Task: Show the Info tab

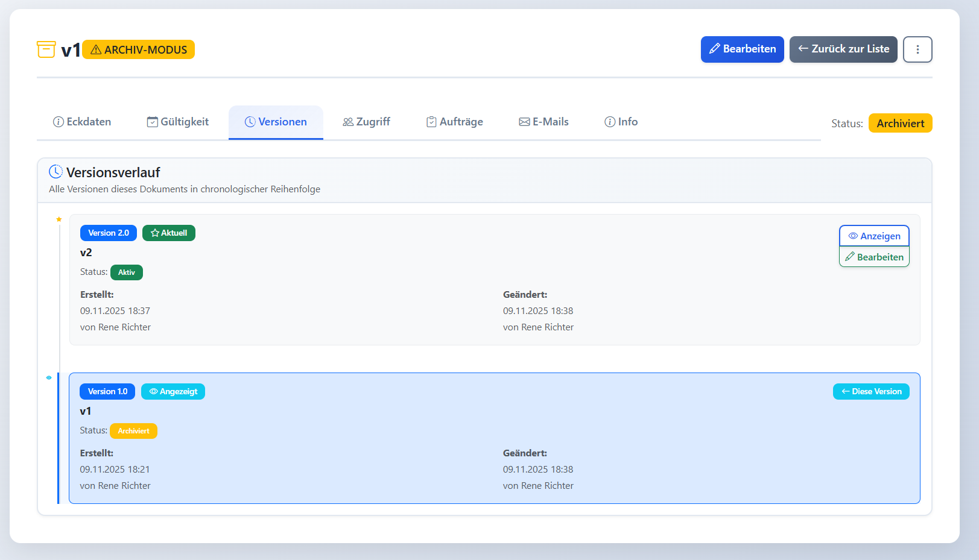Action: (x=621, y=122)
